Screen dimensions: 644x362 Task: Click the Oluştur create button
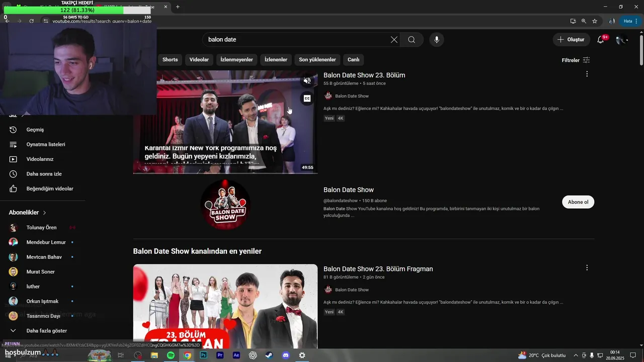click(x=571, y=40)
